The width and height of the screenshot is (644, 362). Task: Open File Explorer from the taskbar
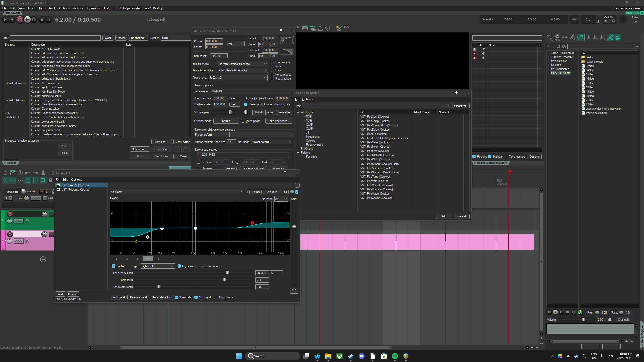coord(328,356)
